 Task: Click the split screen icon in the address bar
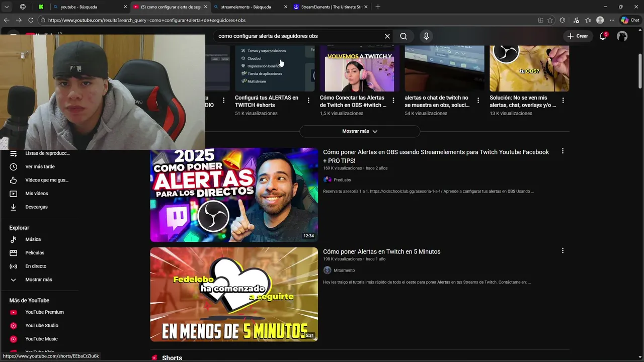[540, 20]
